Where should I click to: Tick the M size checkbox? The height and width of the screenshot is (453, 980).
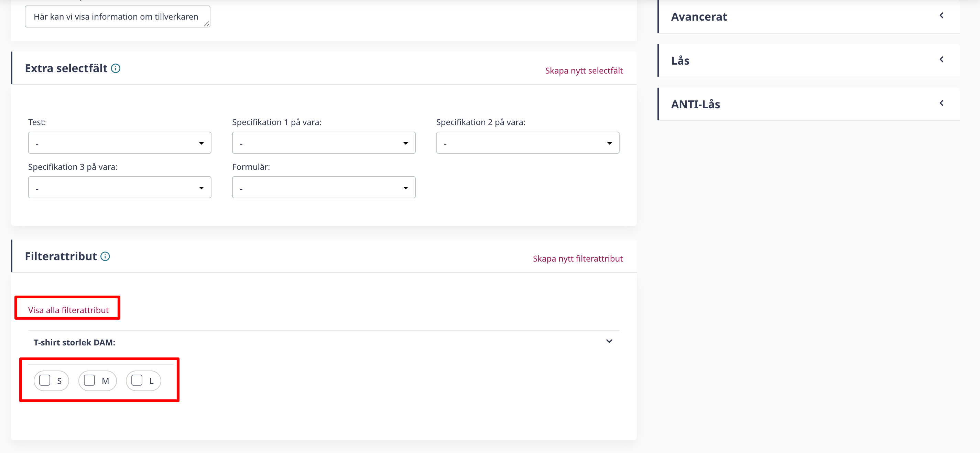pos(89,380)
